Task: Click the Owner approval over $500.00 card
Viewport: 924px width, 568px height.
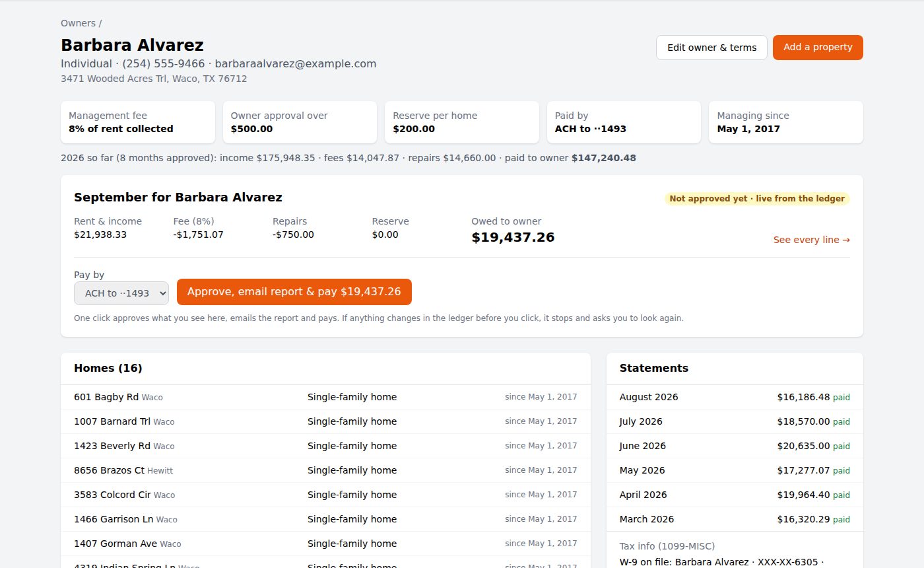Action: (300, 122)
